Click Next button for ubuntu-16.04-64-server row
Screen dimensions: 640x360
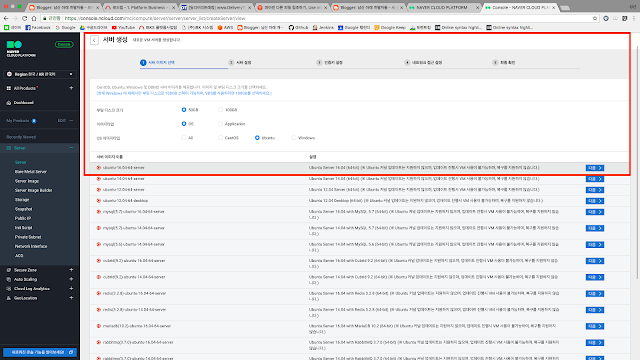tap(595, 168)
